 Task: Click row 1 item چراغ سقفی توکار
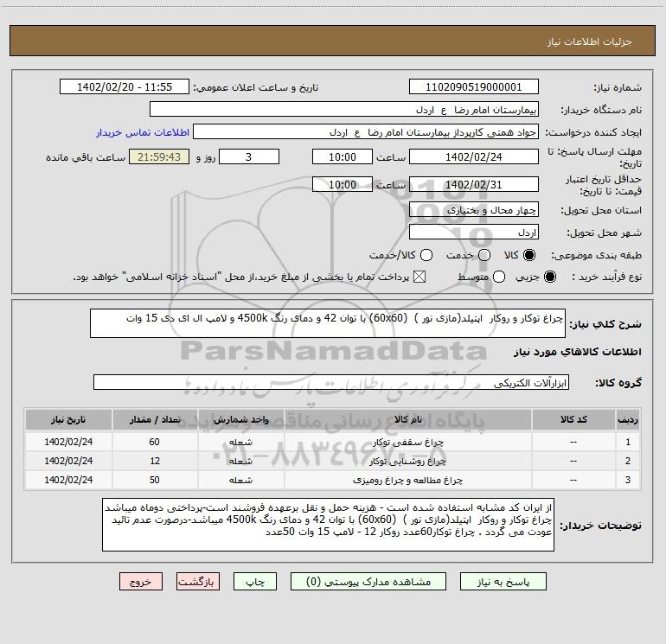pos(407,442)
